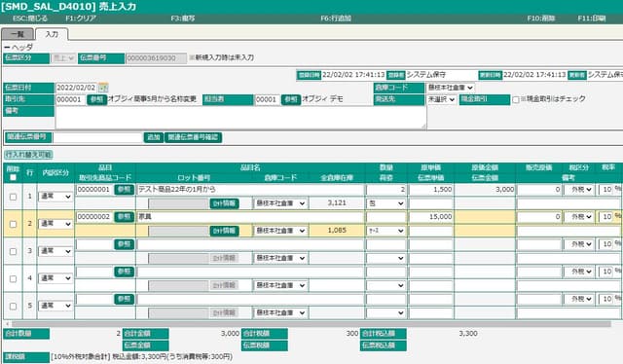Open the row 1 packaging unit dropdown

[385, 203]
